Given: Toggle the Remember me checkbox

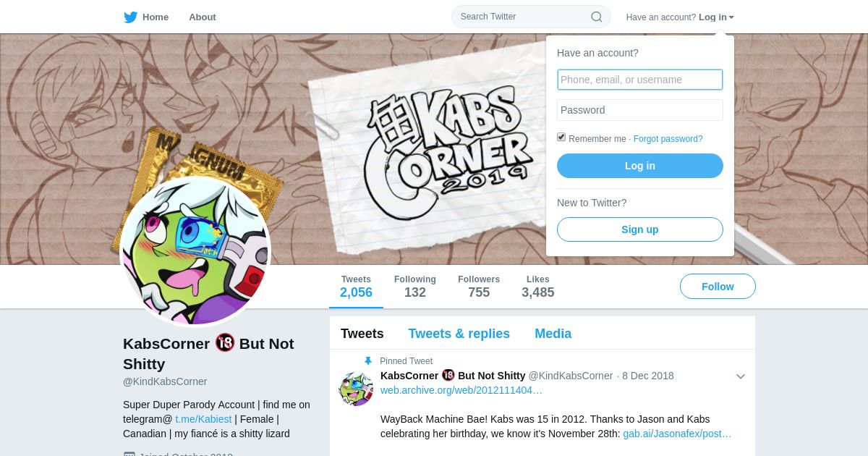Looking at the screenshot, I should tap(561, 138).
